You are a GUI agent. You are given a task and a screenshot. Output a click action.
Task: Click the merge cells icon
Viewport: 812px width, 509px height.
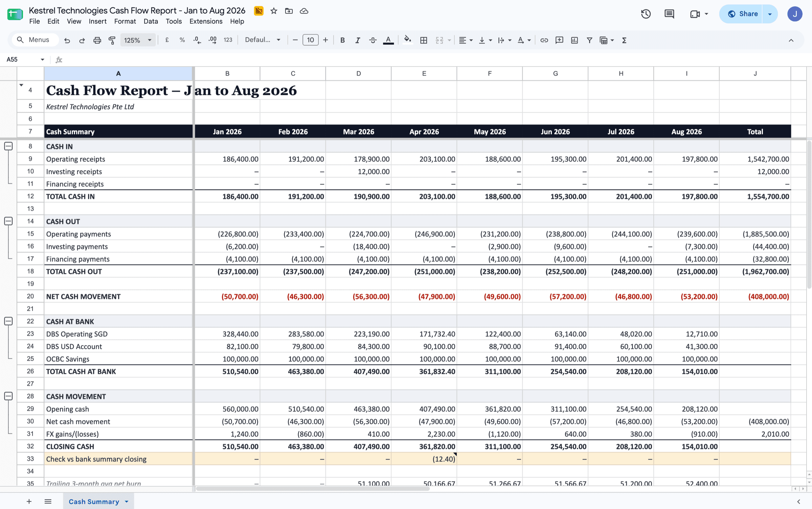click(x=439, y=40)
